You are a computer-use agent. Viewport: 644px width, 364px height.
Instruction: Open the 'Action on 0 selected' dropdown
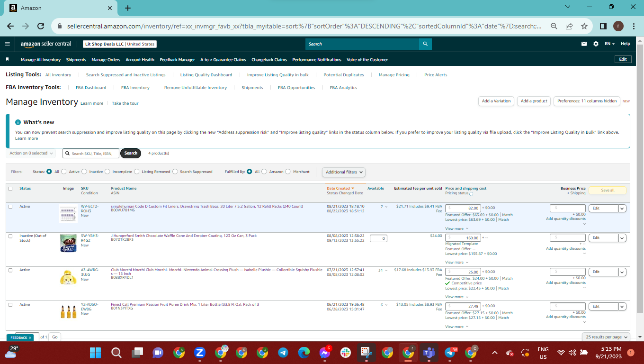tap(32, 153)
